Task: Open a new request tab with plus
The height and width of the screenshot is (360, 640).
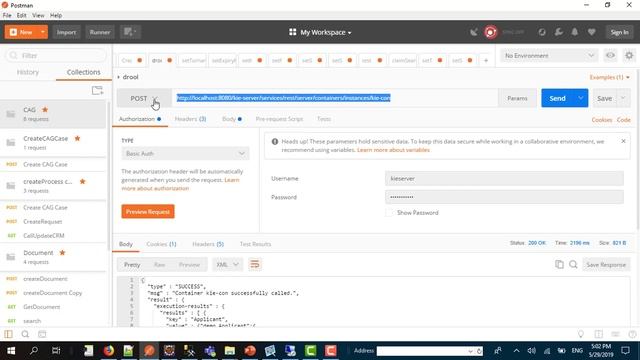Action: tap(486, 60)
